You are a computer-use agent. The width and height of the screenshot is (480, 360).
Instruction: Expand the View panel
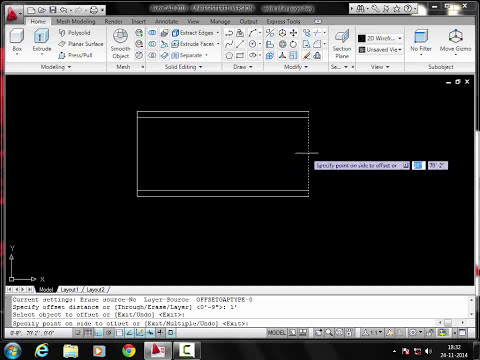coord(380,67)
